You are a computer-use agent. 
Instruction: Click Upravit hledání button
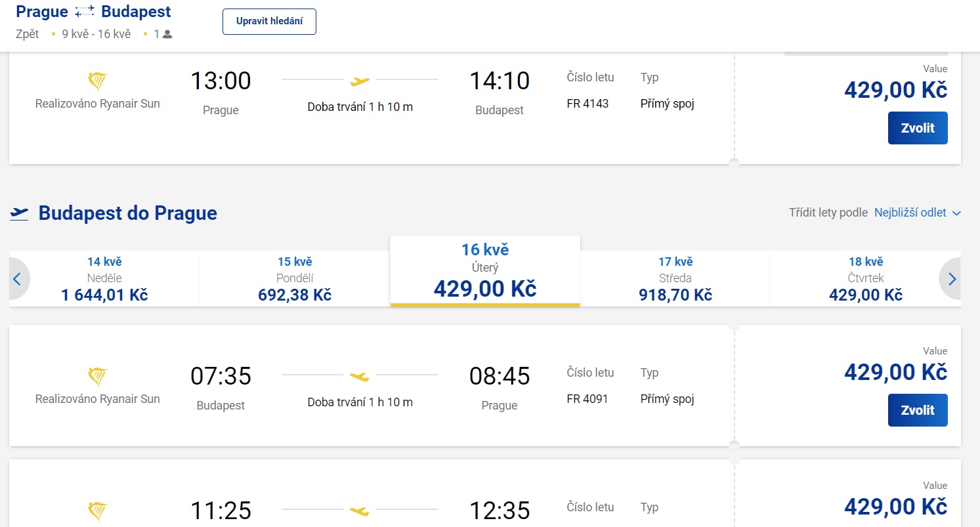(x=269, y=22)
